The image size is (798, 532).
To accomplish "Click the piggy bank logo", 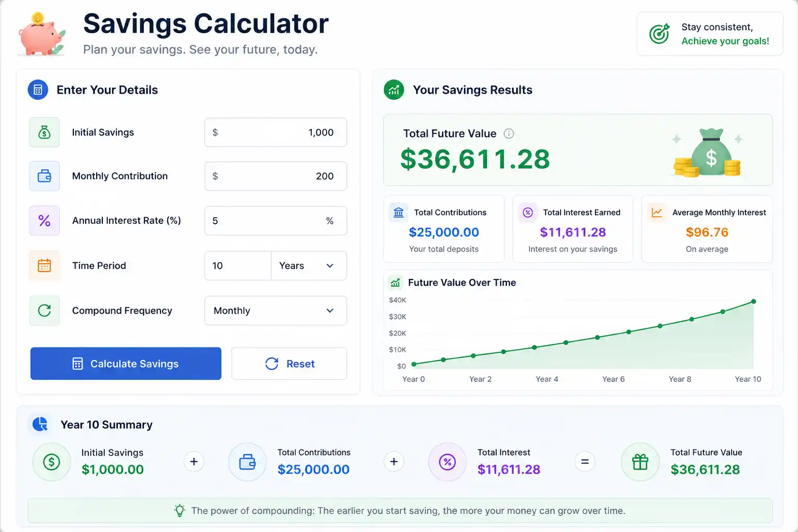I will (x=42, y=34).
